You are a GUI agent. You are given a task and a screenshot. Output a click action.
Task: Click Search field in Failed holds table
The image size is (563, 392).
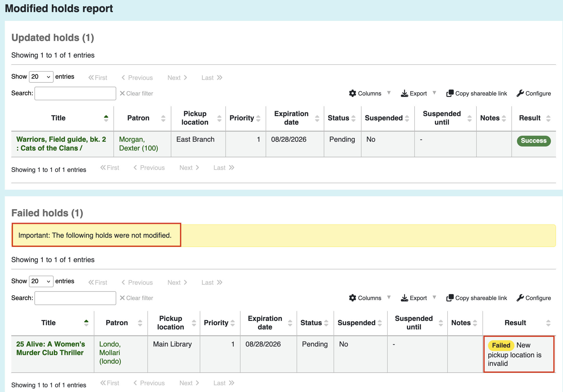tap(75, 298)
